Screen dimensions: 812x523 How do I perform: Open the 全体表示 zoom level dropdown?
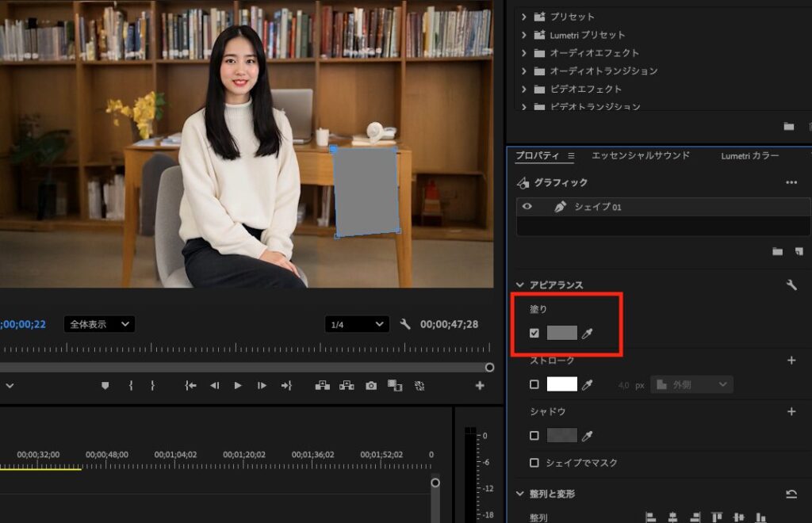pos(99,324)
